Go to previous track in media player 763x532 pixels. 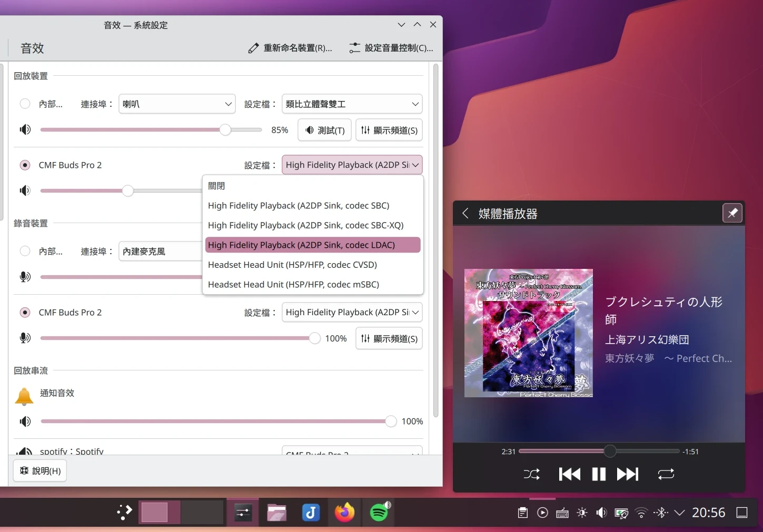tap(569, 474)
